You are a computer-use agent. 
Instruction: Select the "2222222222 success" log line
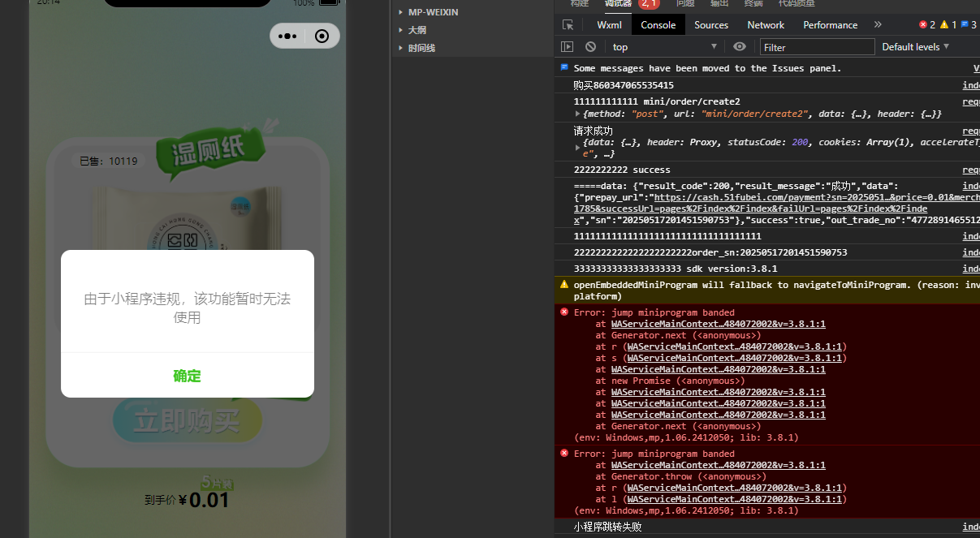coord(622,170)
